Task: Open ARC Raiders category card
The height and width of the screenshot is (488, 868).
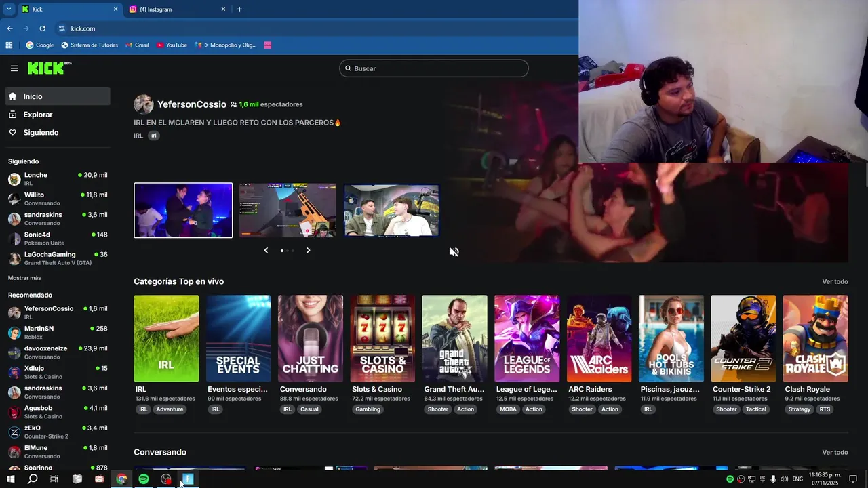Action: click(x=599, y=338)
